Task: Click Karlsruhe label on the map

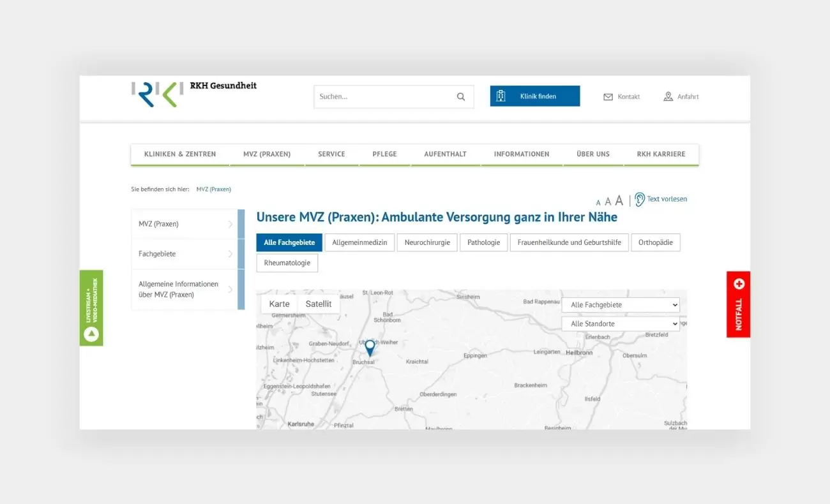Action: pyautogui.click(x=301, y=424)
